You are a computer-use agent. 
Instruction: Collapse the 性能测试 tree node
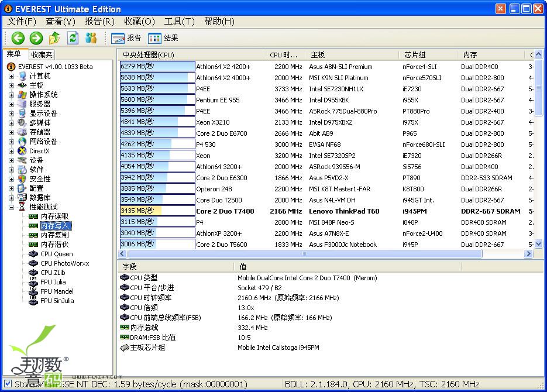11,207
